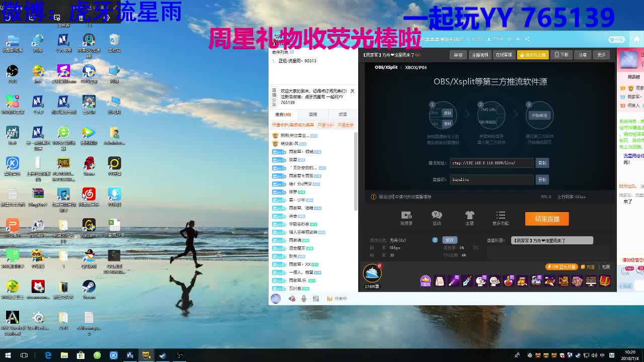Mute the microphone in the chat toolbar

(304, 298)
